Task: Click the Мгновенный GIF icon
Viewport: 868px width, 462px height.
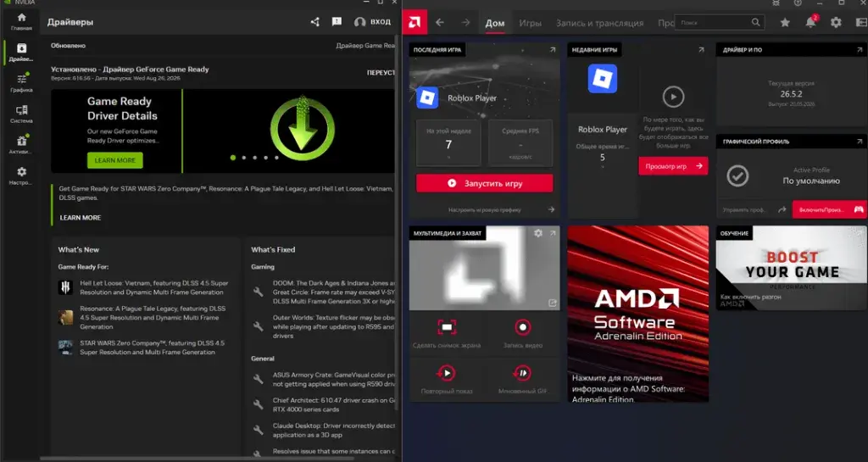Action: click(x=522, y=373)
